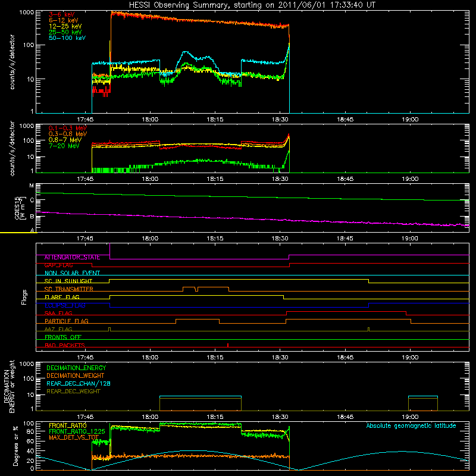The height and width of the screenshot is (476, 476).
Task: Click the REAR_DEC_CHAN/128 legend label
Action: pos(79,383)
